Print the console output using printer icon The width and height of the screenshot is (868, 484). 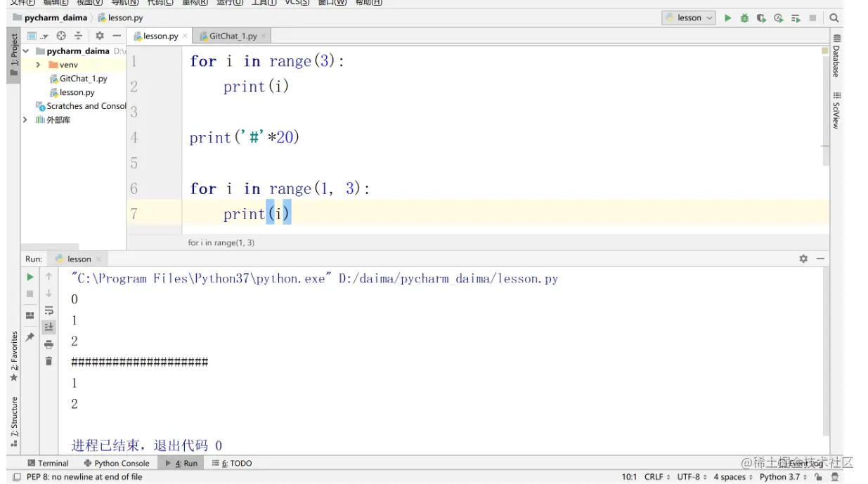pyautogui.click(x=48, y=344)
